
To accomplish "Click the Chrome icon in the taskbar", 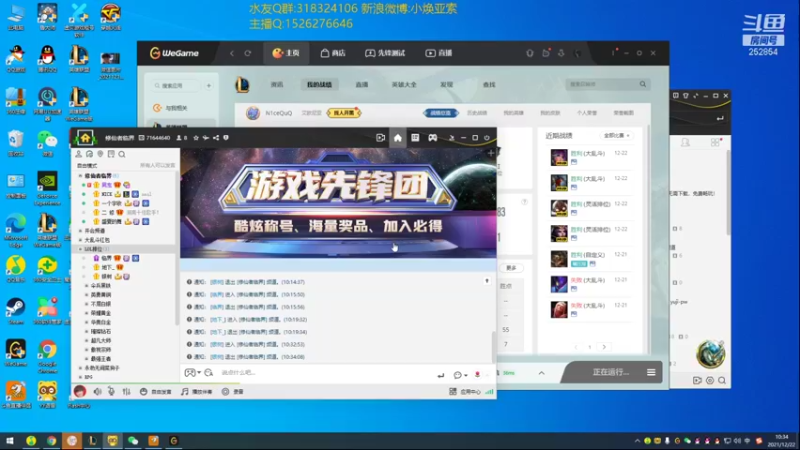I will tap(51, 441).
